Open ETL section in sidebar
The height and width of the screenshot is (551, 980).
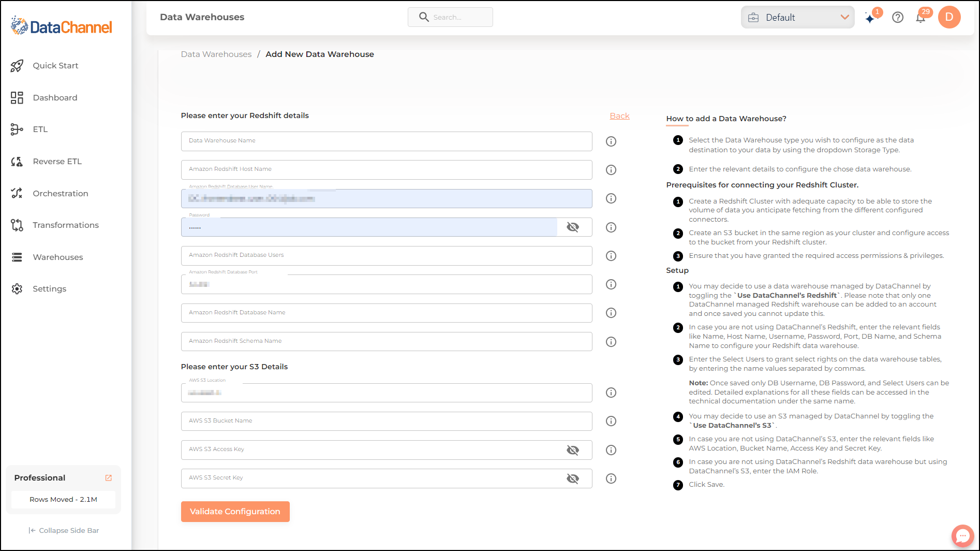tap(40, 129)
